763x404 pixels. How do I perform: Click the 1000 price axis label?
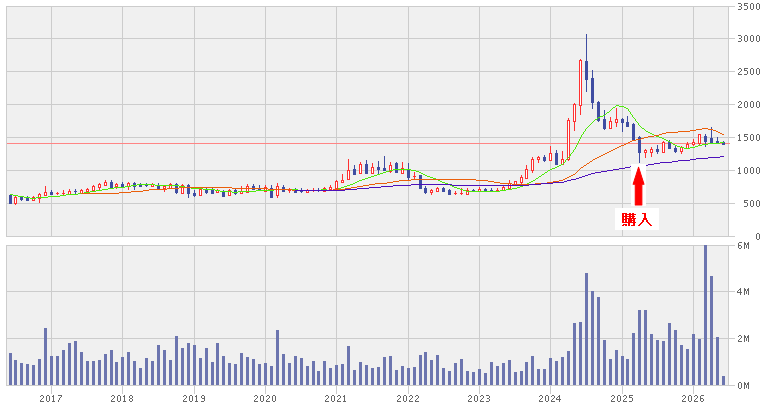tap(749, 170)
